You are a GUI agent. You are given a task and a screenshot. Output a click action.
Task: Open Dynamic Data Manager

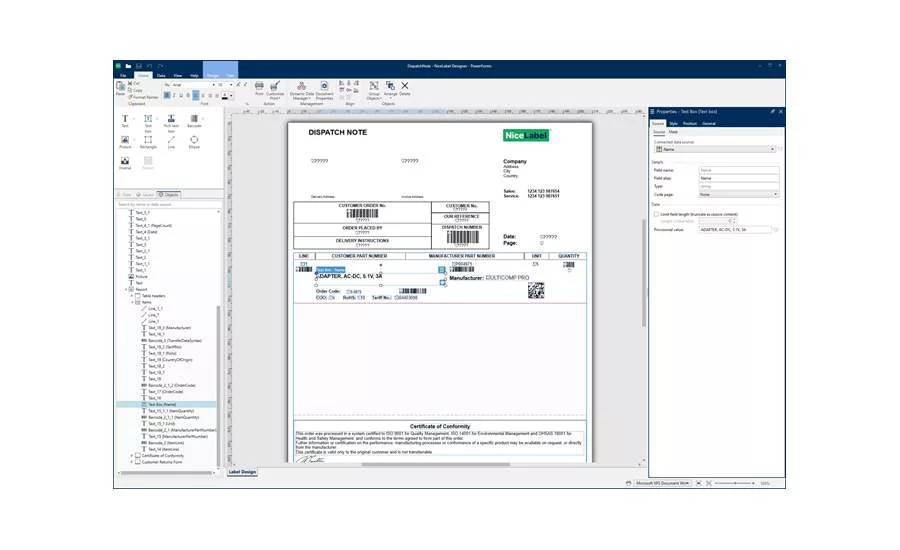coord(302,90)
